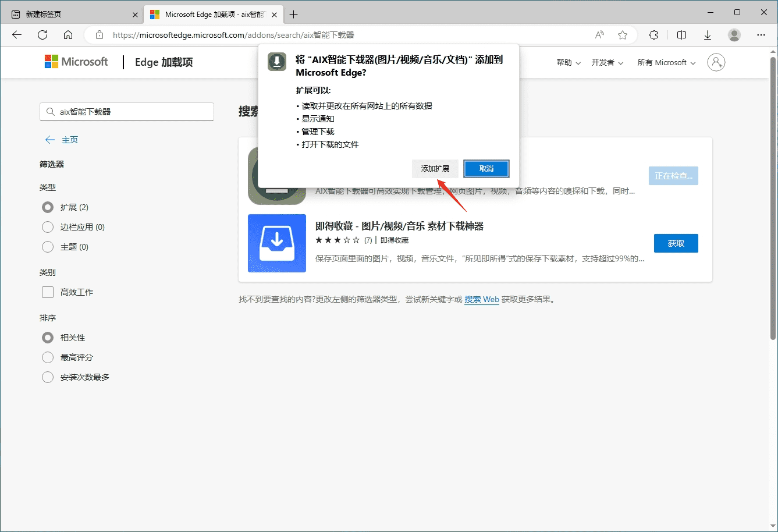Open a new browser tab

click(x=293, y=14)
